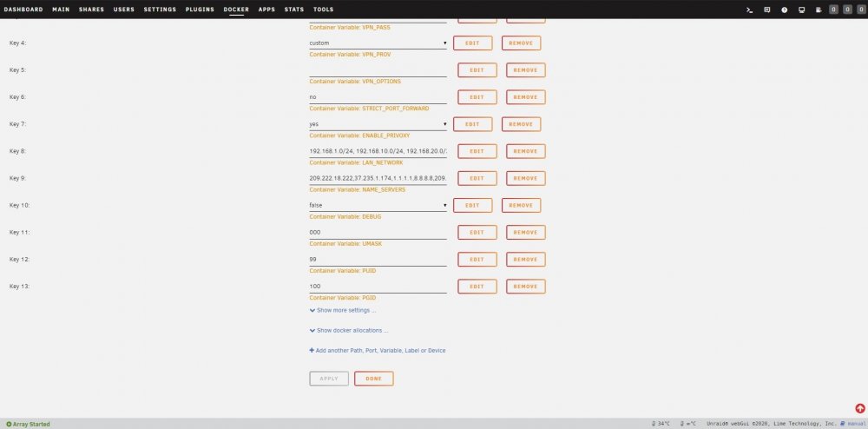Open the Main menu tab

click(61, 10)
